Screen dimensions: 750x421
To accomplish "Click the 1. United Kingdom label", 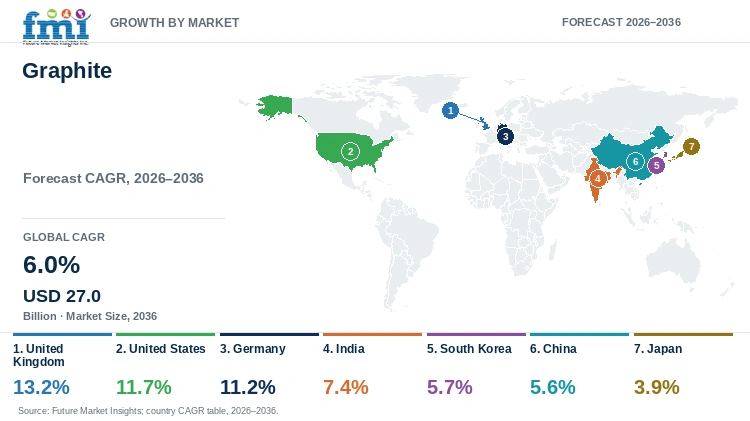I will click(39, 355).
